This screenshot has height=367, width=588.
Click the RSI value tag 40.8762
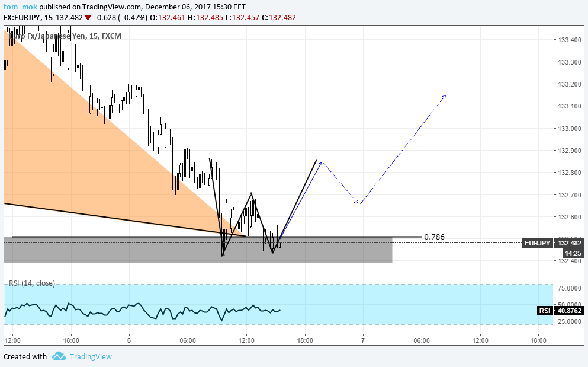569,311
